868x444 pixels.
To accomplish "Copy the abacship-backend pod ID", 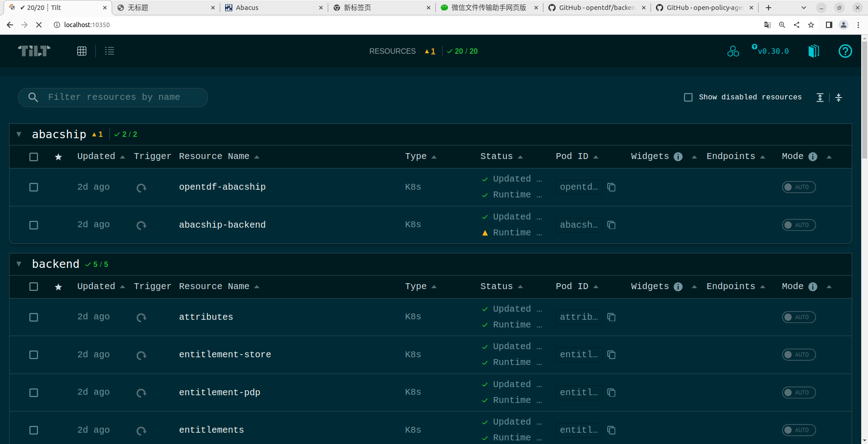I will (611, 225).
